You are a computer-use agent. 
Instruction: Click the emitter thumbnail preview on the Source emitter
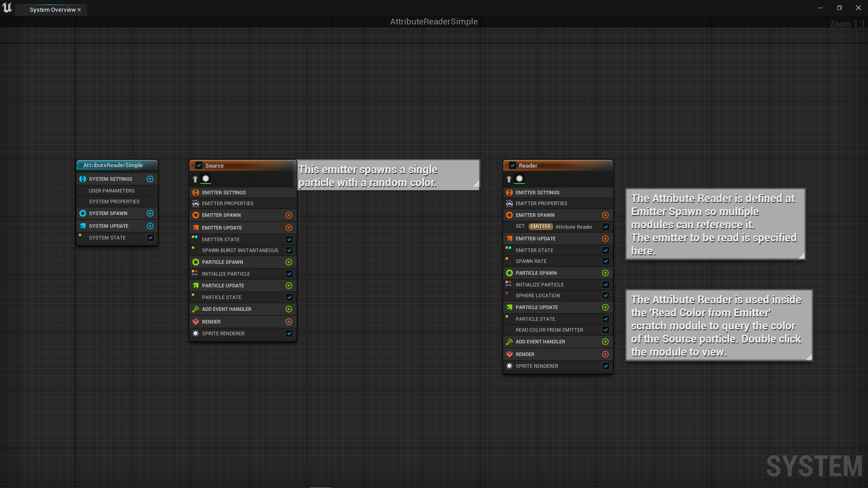(206, 178)
